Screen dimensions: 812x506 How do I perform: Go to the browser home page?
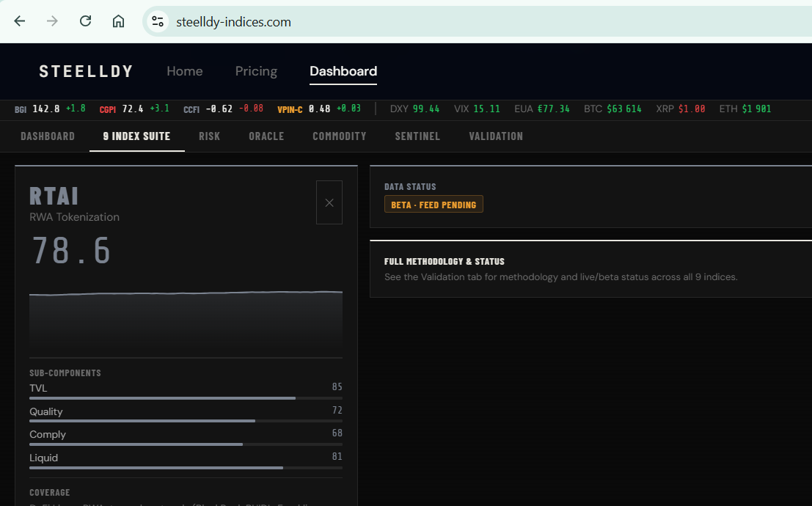coord(119,21)
